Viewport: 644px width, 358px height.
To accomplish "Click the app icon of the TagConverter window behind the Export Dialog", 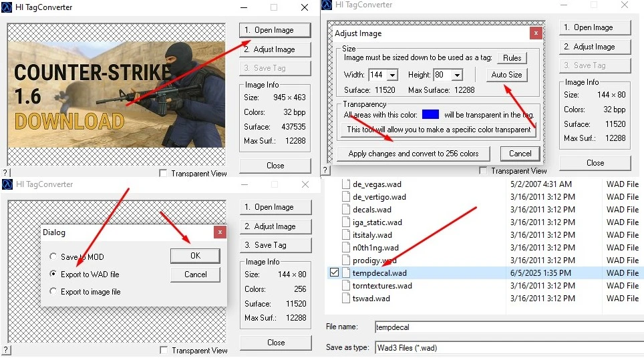I will click(x=7, y=184).
